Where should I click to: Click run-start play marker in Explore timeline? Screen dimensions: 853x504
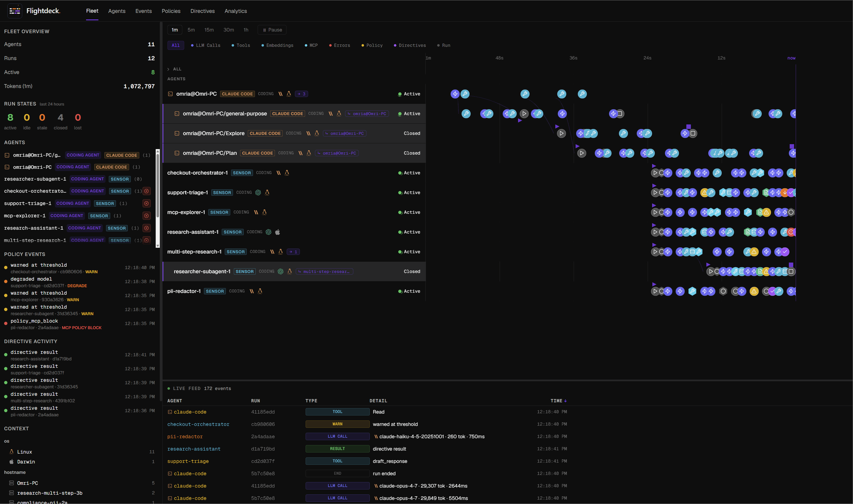561,133
